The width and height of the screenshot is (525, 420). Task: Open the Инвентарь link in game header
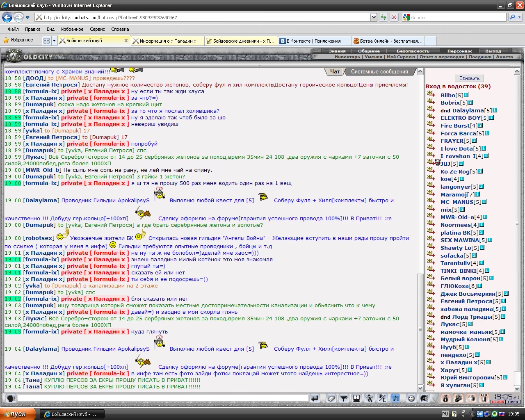tap(347, 57)
